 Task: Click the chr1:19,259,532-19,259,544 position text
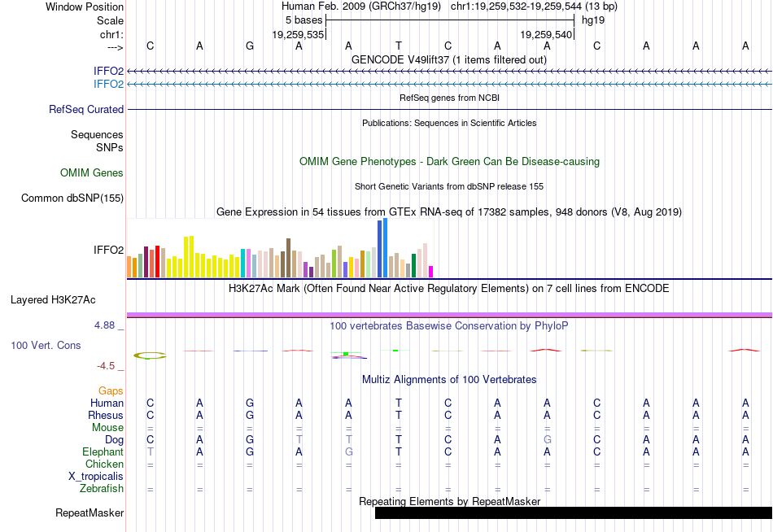coord(534,7)
